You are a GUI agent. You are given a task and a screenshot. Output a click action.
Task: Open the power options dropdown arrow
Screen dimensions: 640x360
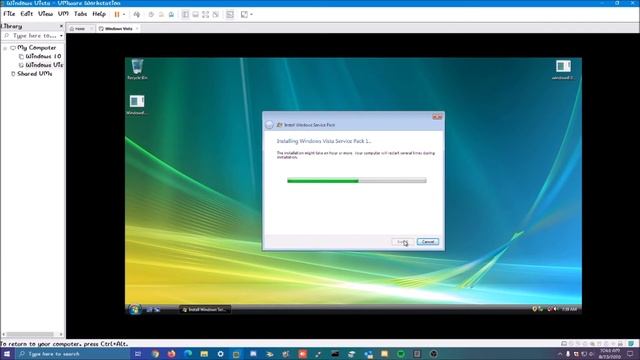124,14
